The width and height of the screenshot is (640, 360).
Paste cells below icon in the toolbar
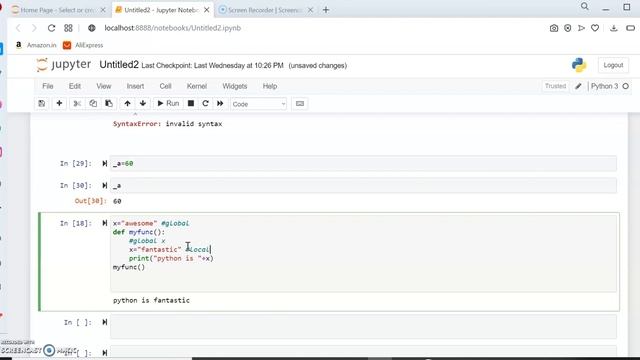(109, 104)
